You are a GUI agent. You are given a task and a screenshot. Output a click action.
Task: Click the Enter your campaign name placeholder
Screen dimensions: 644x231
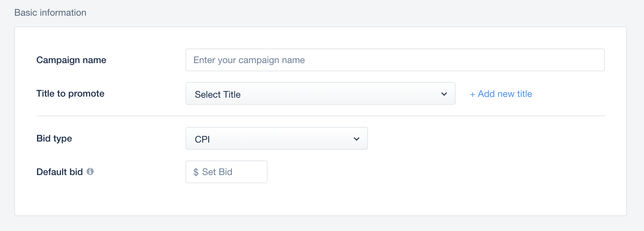(x=249, y=60)
